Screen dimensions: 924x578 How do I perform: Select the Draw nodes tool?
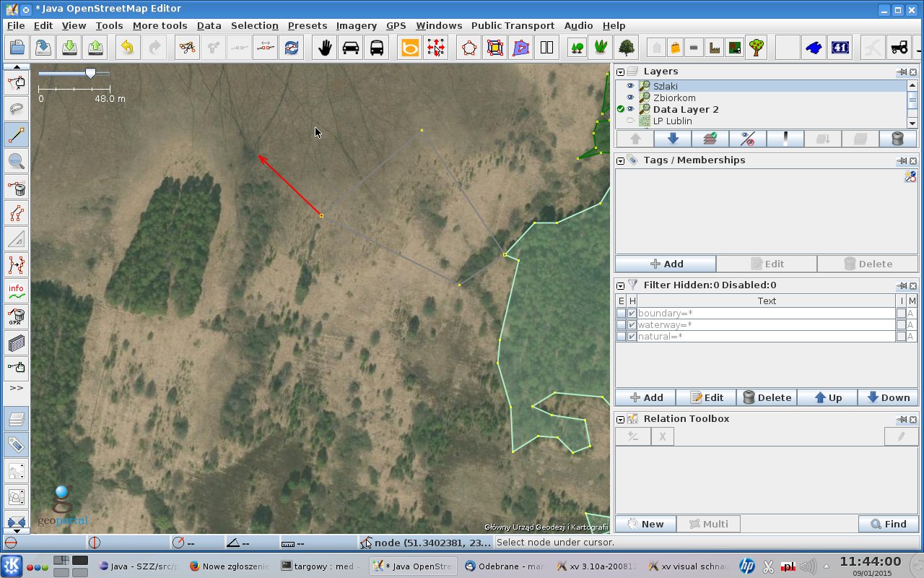[x=16, y=135]
